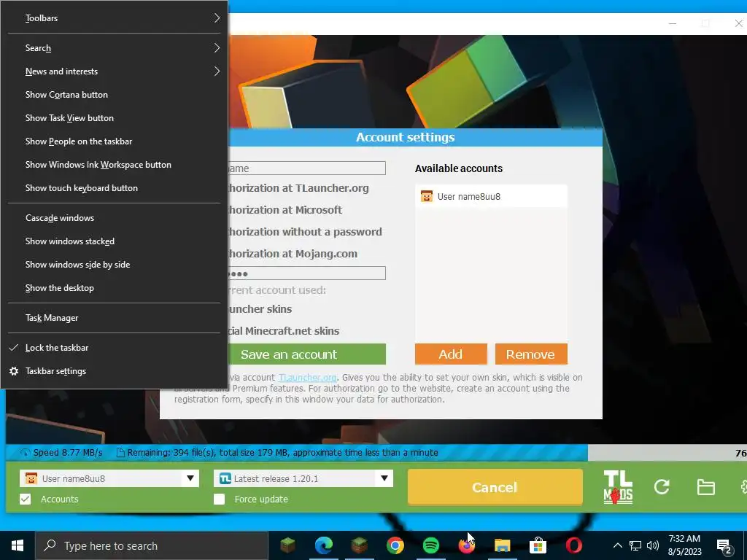This screenshot has width=747, height=560.
Task: Click the Type here to search box
Action: [152, 545]
